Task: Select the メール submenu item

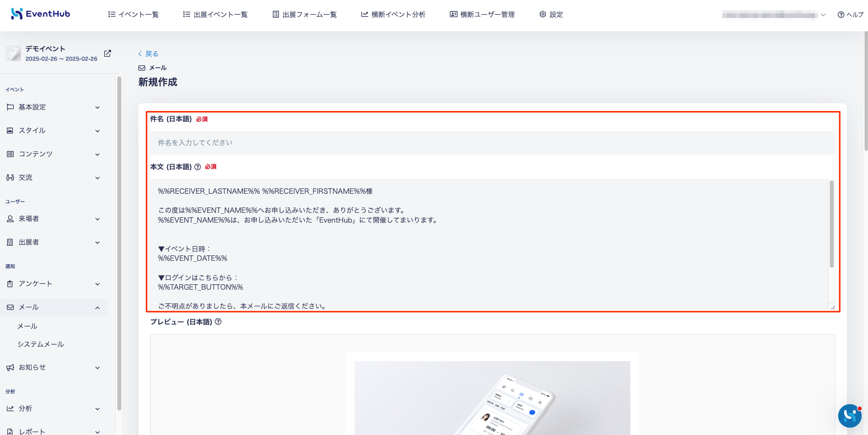Action: click(27, 326)
